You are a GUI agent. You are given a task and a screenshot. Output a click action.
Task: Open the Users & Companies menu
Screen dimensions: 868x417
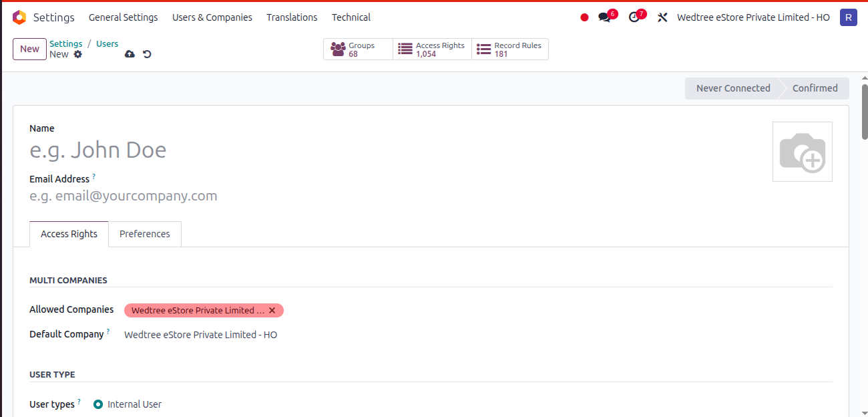tap(212, 17)
